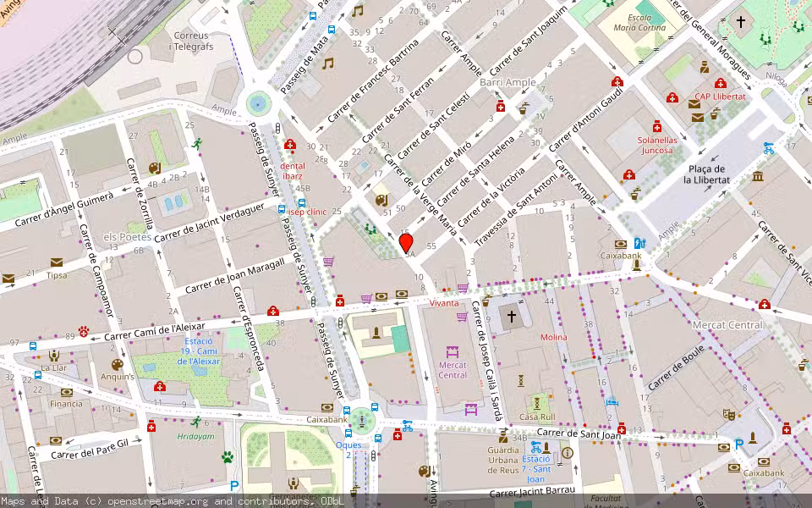The image size is (812, 508).
Task: Select the dental ibarz clinic icon
Action: pyautogui.click(x=290, y=144)
